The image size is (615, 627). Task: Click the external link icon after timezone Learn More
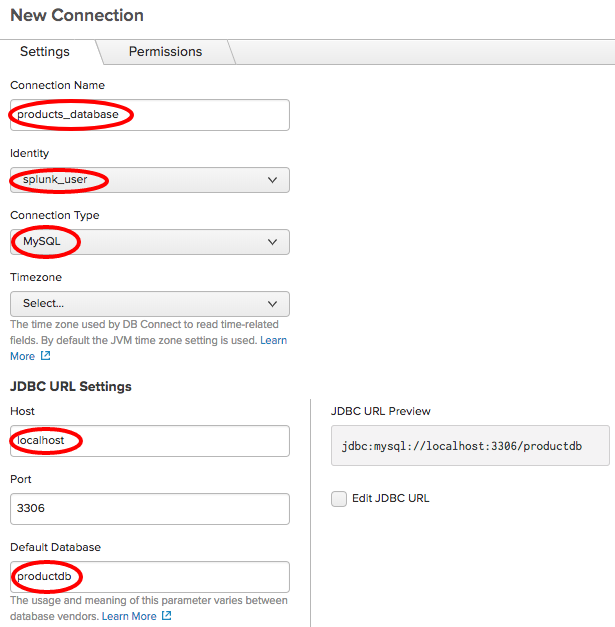pyautogui.click(x=46, y=355)
